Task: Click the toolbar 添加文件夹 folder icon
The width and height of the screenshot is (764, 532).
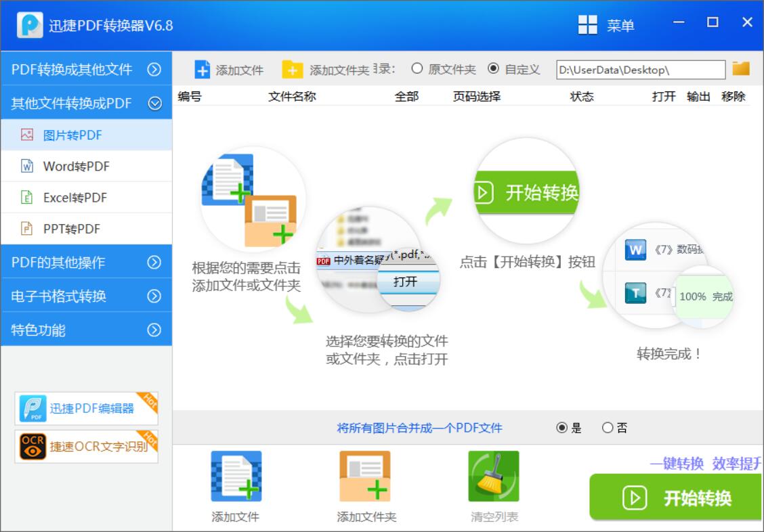Action: (292, 70)
